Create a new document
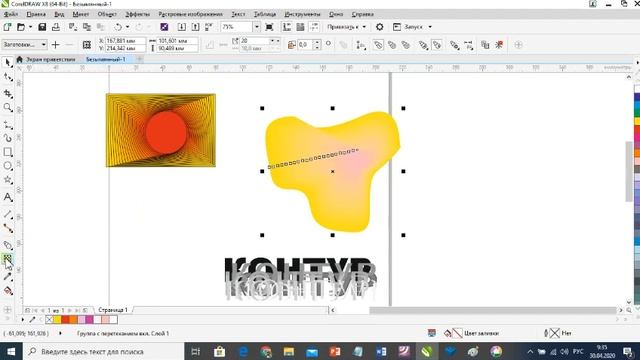The width and height of the screenshot is (640, 360). pyautogui.click(x=7, y=27)
